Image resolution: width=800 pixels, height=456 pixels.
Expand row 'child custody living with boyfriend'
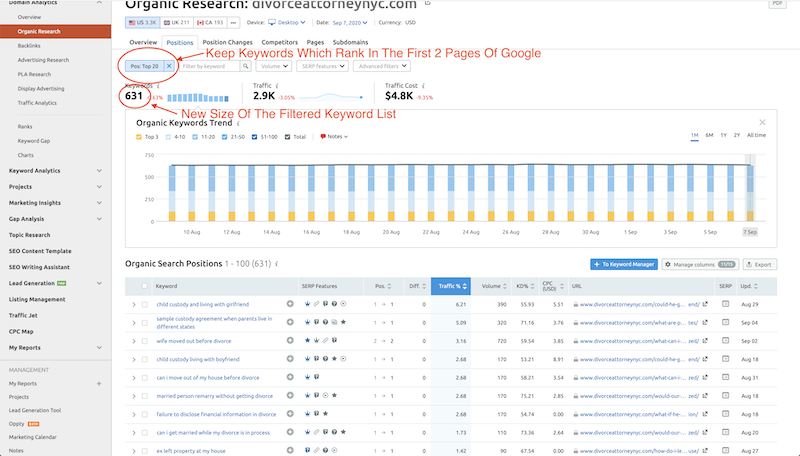[134, 360]
